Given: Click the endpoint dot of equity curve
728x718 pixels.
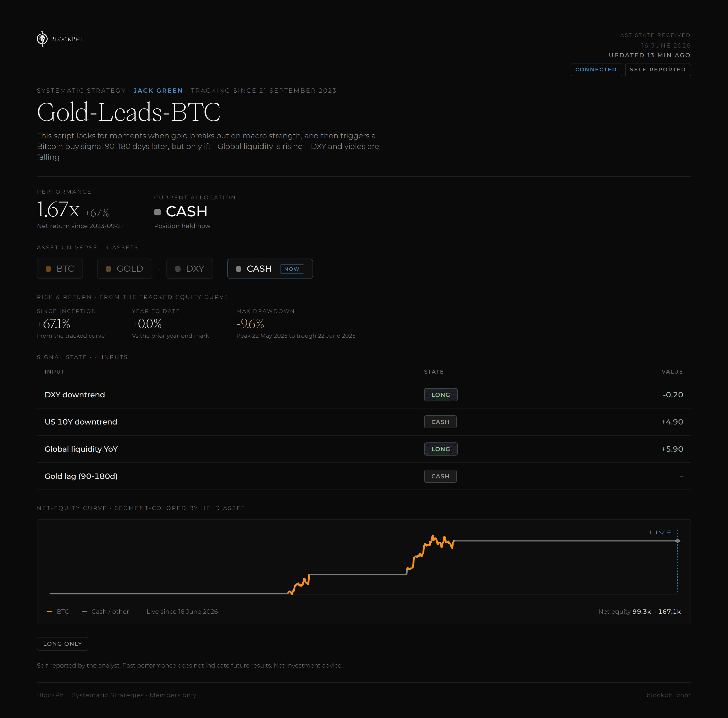Looking at the screenshot, I should pyautogui.click(x=678, y=541).
